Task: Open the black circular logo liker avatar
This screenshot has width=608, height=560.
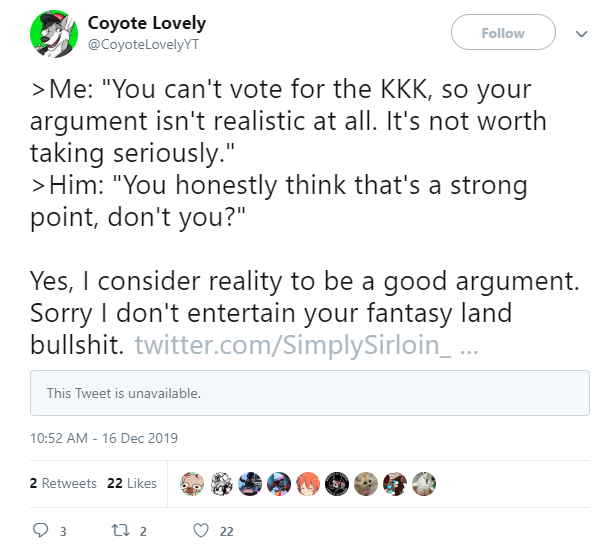Action: click(x=337, y=484)
